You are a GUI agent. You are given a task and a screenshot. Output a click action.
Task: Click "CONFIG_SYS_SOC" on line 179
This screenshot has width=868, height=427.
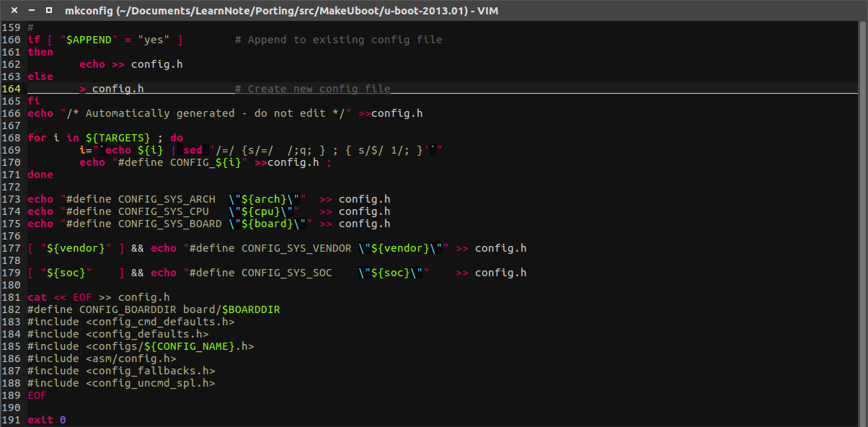click(286, 273)
